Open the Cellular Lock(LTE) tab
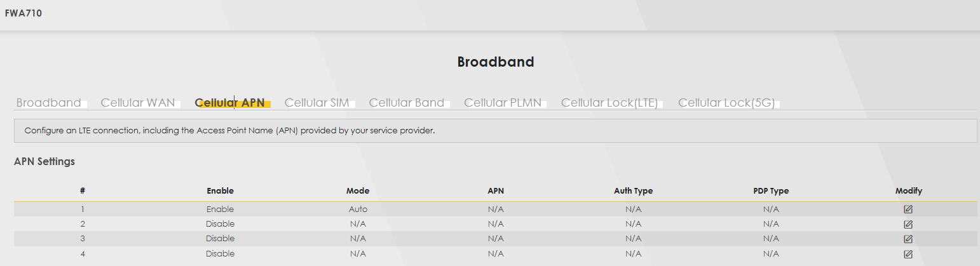980x266 pixels. point(609,103)
